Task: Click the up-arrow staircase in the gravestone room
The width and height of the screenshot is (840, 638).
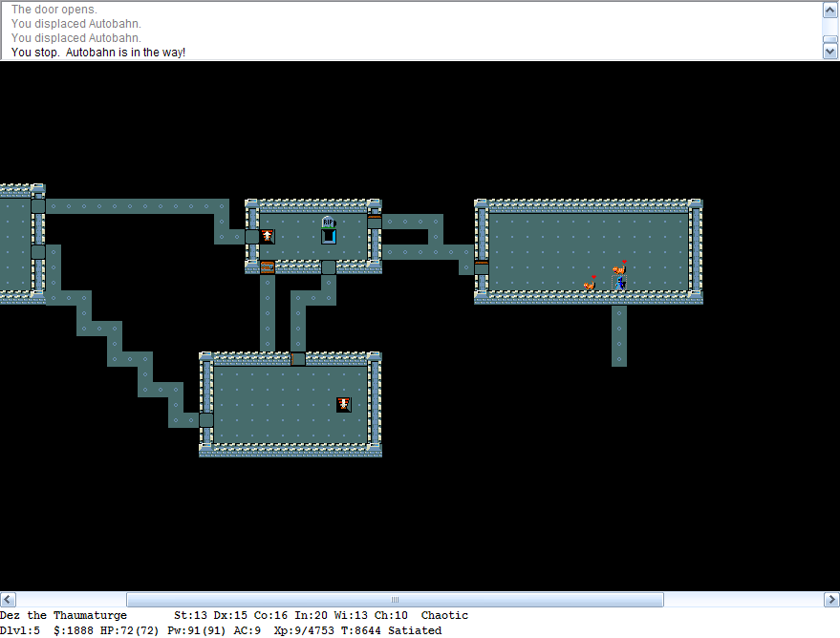Action: coord(268,236)
